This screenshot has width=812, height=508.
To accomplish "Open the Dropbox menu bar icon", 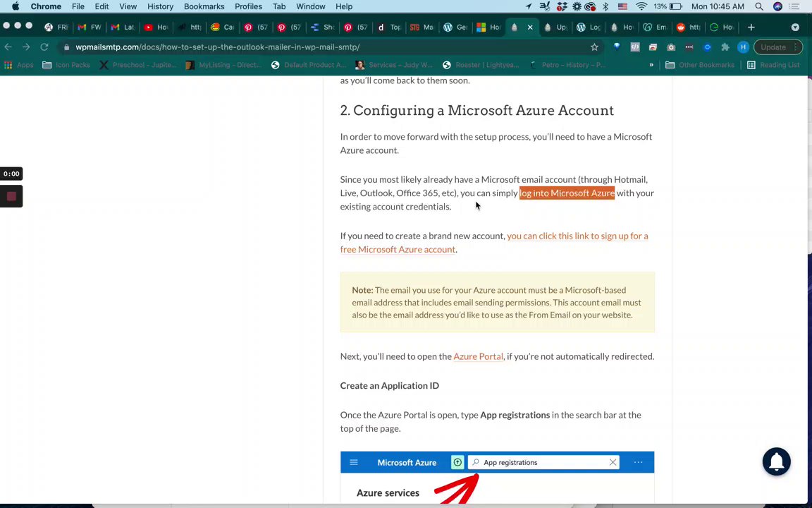I will pyautogui.click(x=561, y=6).
